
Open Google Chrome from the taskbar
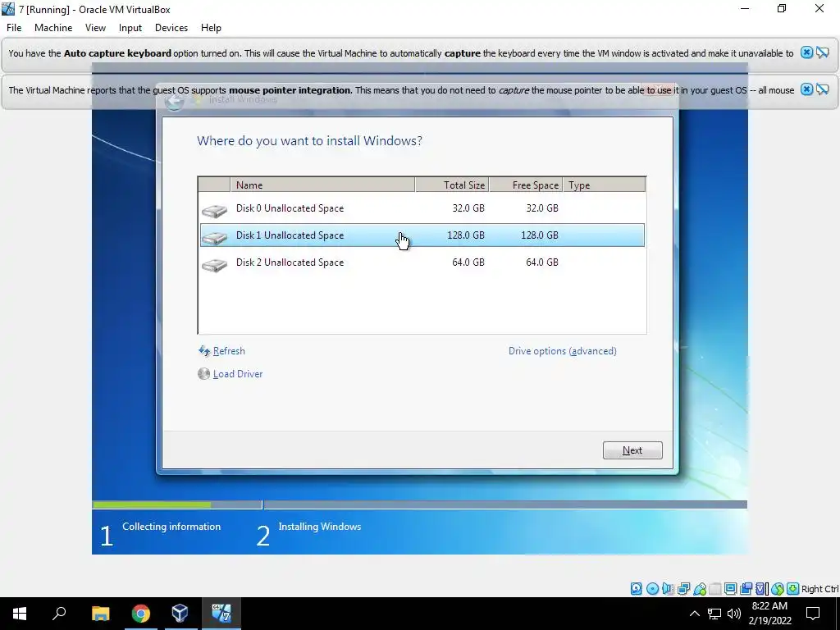[x=141, y=614]
